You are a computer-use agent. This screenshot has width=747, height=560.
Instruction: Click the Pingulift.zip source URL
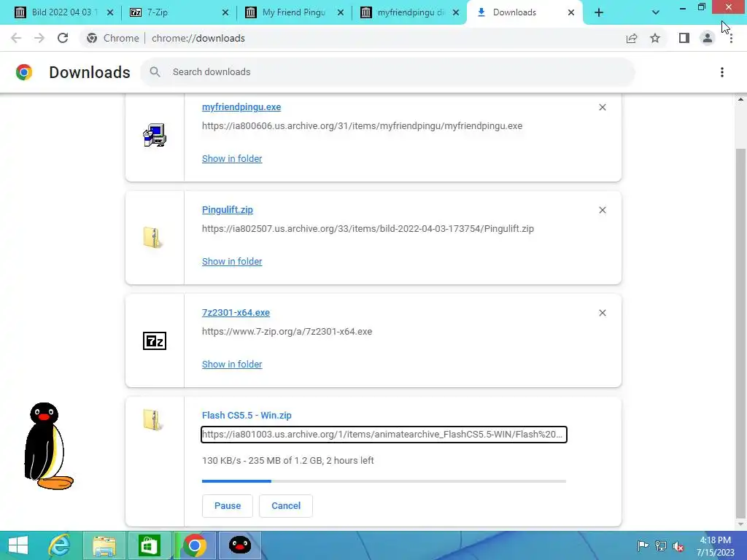point(368,229)
